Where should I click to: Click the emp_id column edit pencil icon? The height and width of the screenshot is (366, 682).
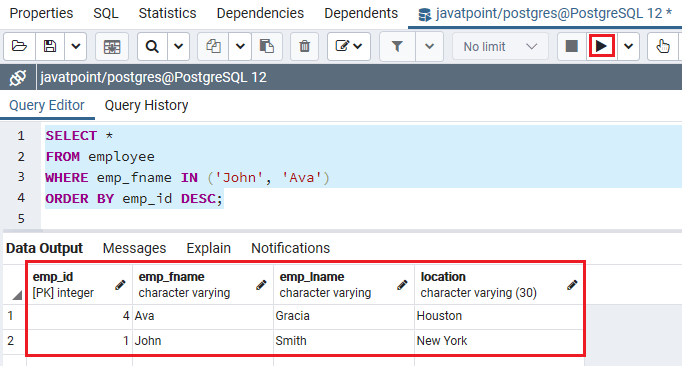click(x=120, y=285)
